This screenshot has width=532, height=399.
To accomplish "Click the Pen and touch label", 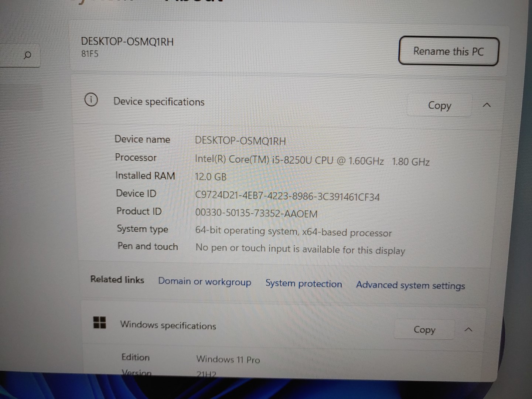I will (x=147, y=246).
